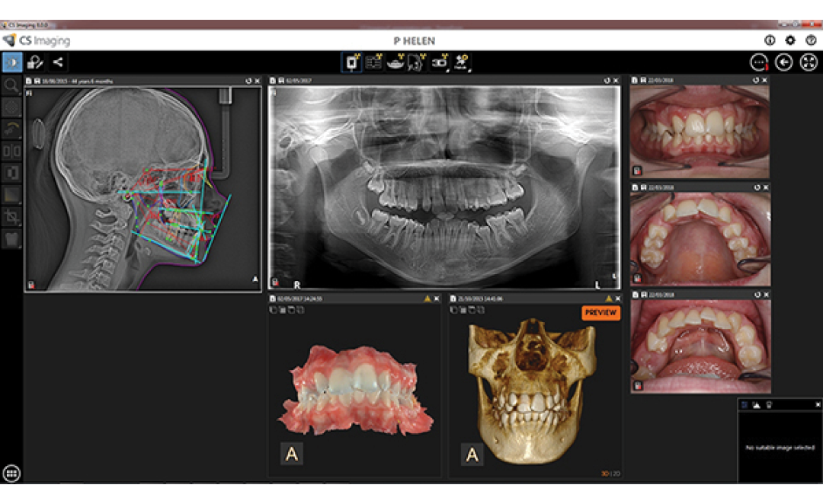Select the histogram tab in the bottom-right panel

(756, 405)
